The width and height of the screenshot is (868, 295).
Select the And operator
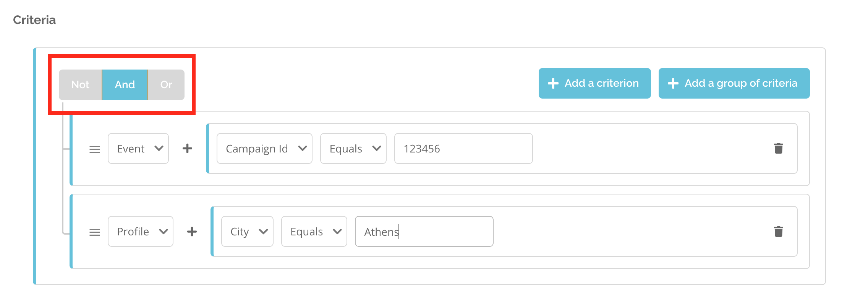(125, 85)
